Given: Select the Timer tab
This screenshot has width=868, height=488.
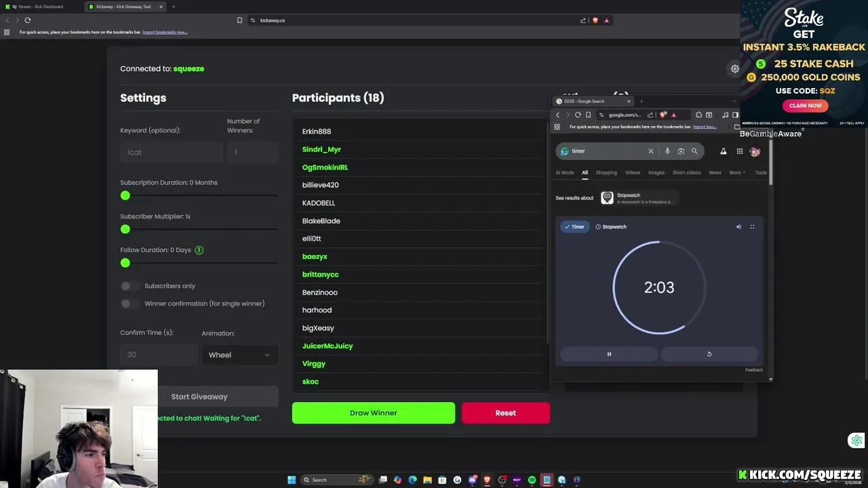Looking at the screenshot, I should pyautogui.click(x=574, y=227).
